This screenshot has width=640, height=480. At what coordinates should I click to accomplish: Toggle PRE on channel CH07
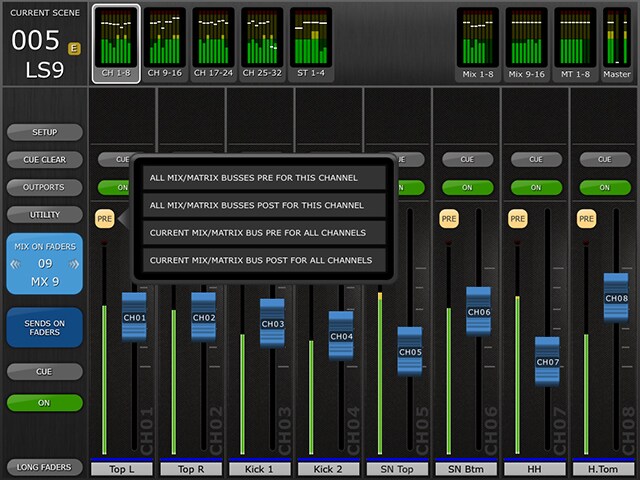point(517,218)
